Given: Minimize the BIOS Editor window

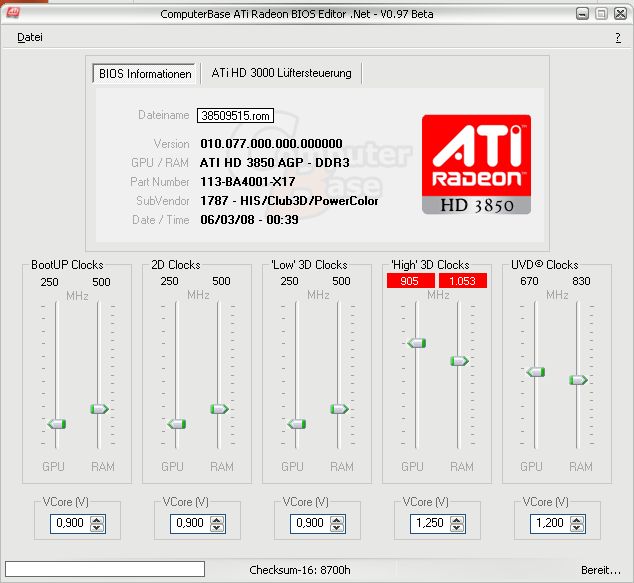Looking at the screenshot, I should pos(582,14).
